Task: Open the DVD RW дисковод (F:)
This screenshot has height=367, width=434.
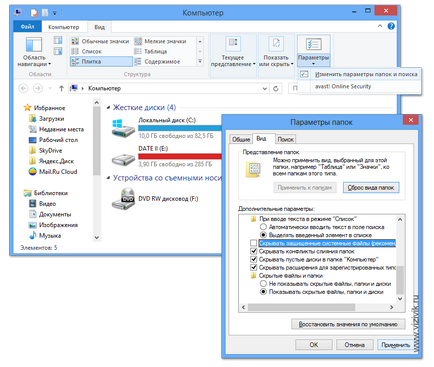Action: (155, 199)
